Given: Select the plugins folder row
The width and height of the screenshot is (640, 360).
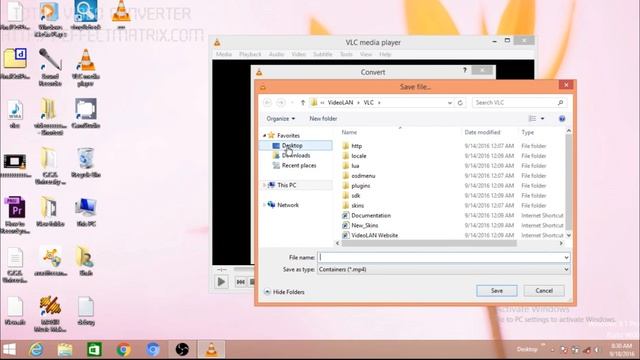Looking at the screenshot, I should tap(452, 186).
